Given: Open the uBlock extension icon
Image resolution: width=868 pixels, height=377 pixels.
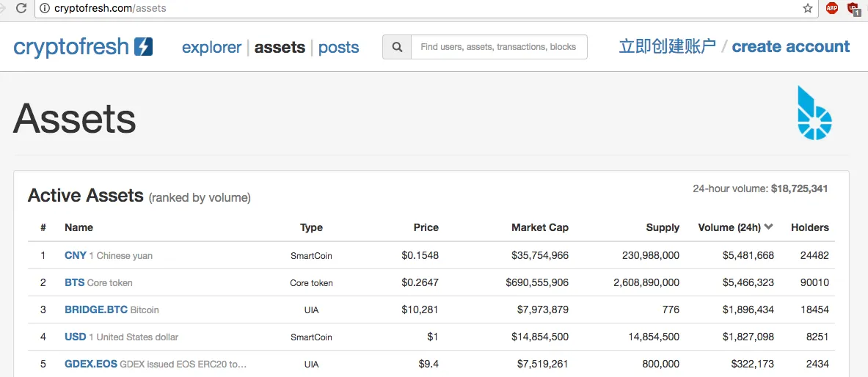Looking at the screenshot, I should (x=853, y=8).
